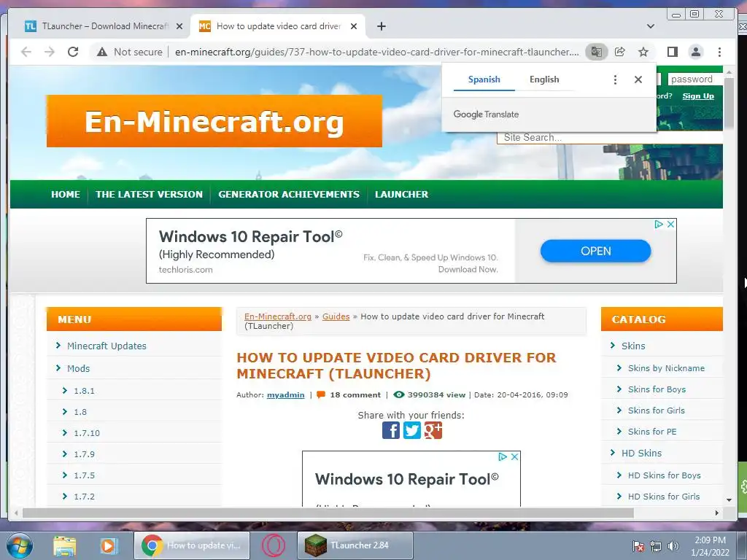Screen dimensions: 747x560
Task: Close the lower Windows 10 Repair Tool ad
Action: pyautogui.click(x=514, y=456)
